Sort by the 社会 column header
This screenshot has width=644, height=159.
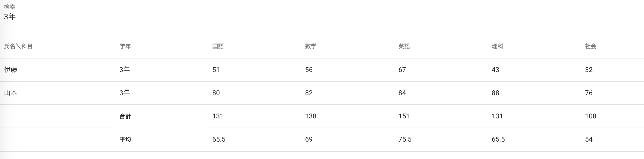click(591, 46)
